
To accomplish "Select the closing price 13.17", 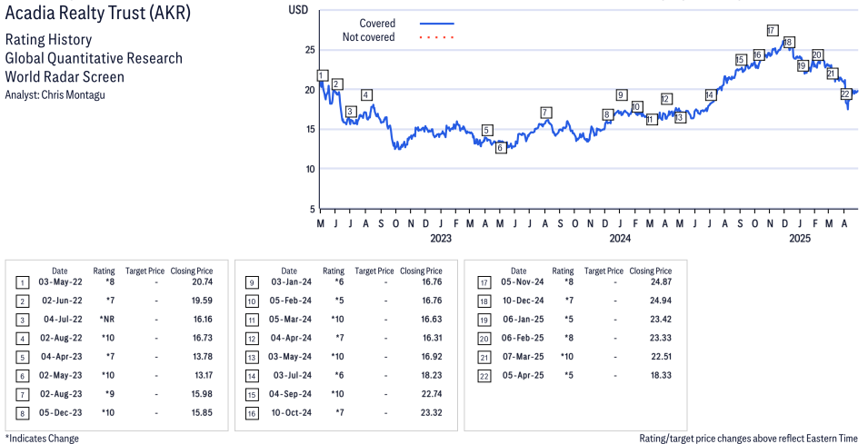I will (x=204, y=375).
